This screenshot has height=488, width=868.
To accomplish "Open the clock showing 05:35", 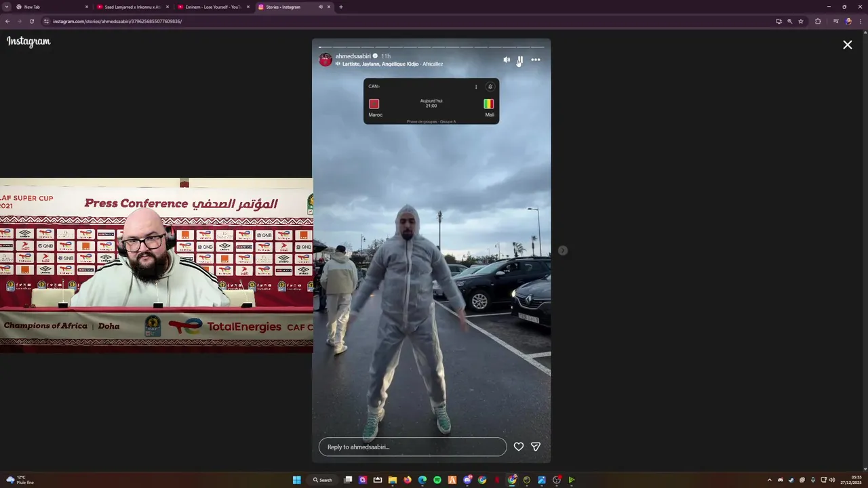I will (x=851, y=480).
